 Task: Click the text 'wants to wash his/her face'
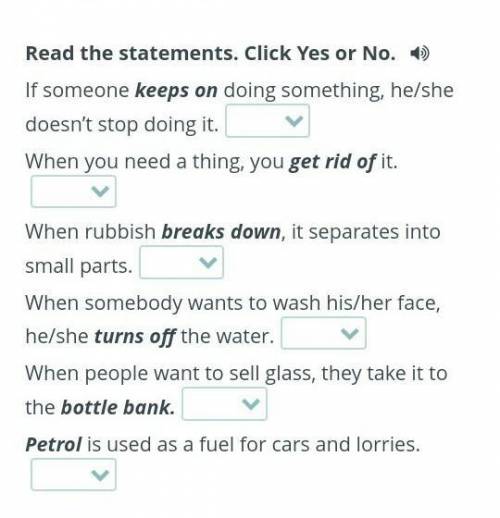(314, 303)
